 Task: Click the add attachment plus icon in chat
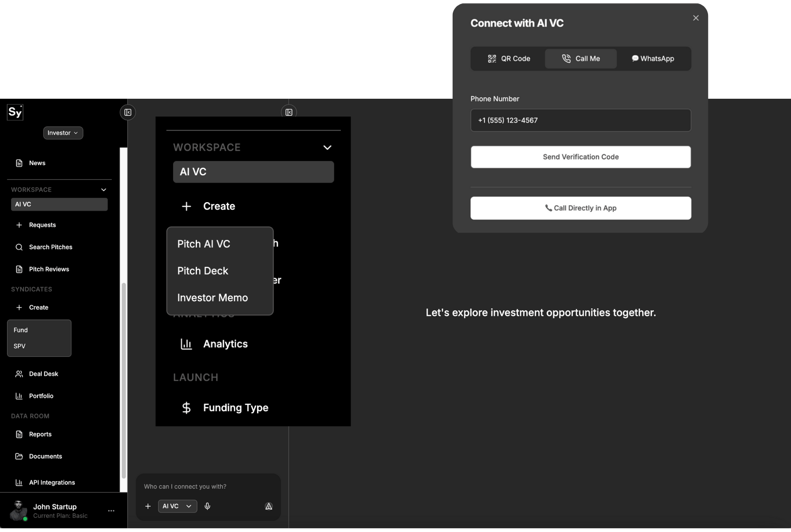point(148,506)
